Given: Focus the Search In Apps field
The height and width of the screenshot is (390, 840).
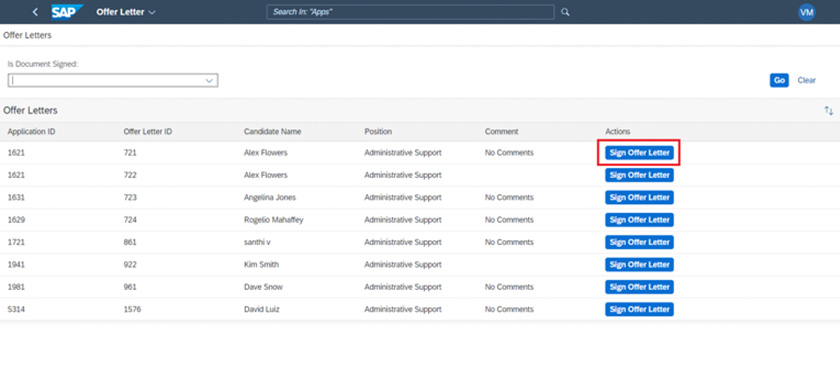Looking at the screenshot, I should pos(410,12).
